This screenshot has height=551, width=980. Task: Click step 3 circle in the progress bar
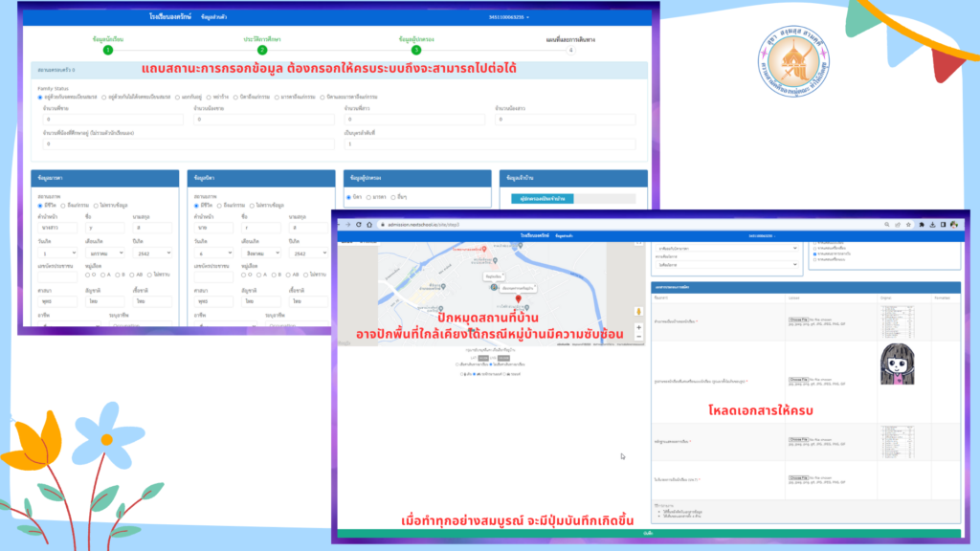[416, 50]
